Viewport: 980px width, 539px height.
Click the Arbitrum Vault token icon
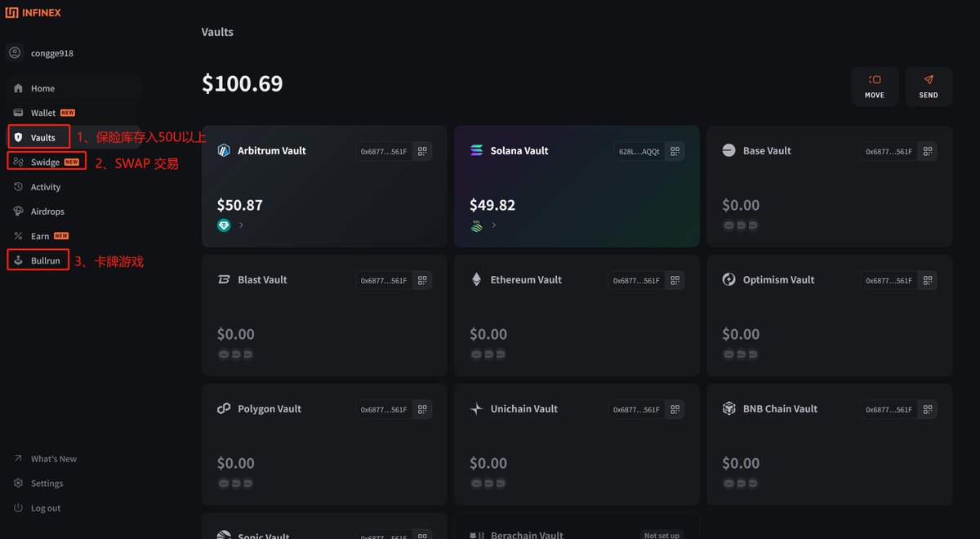224,225
